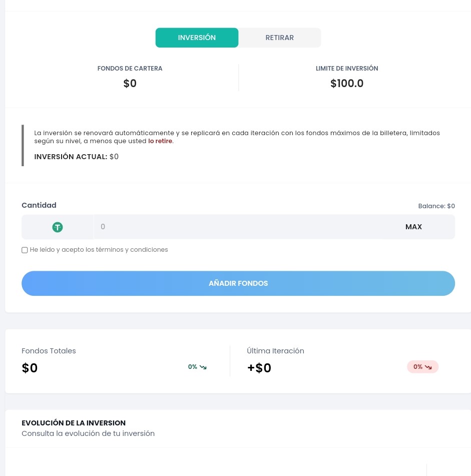Click the Fondos Totales $0 amount
The width and height of the screenshot is (471, 476).
(30, 368)
